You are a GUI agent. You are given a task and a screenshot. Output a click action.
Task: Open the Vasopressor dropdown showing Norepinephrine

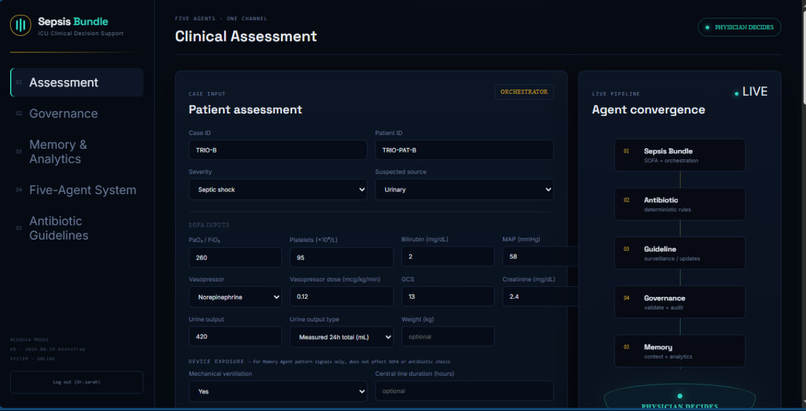click(x=235, y=297)
